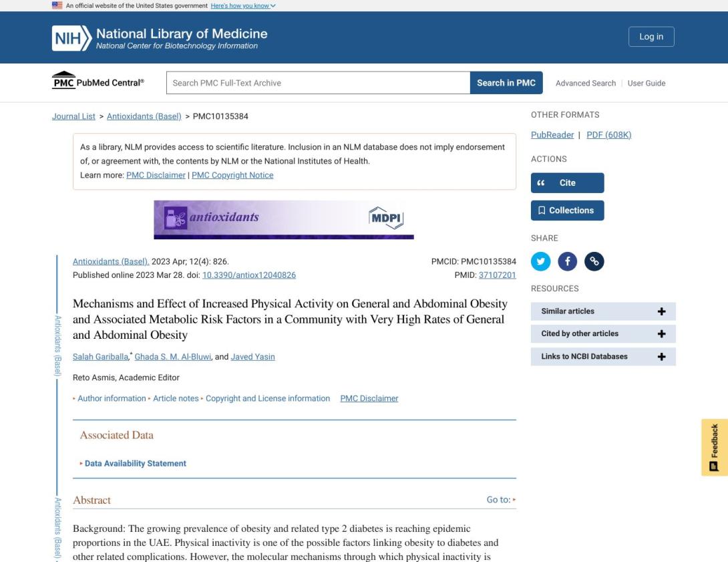Share article on Twitter
The width and height of the screenshot is (728, 562).
(x=540, y=261)
